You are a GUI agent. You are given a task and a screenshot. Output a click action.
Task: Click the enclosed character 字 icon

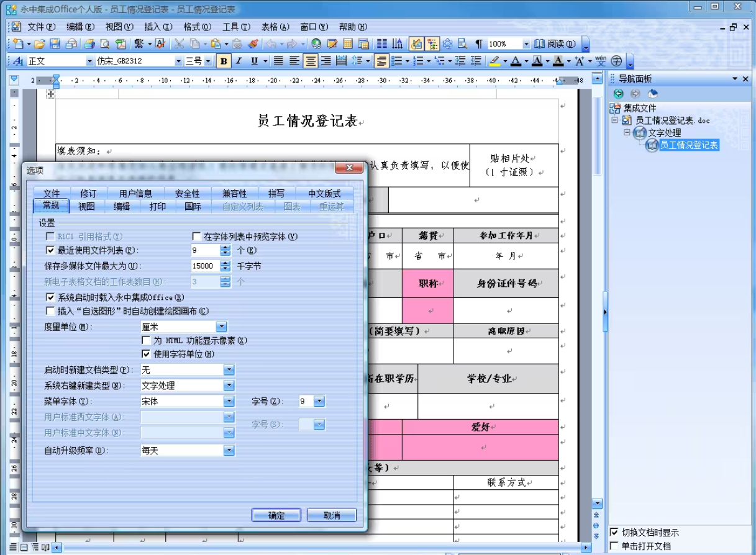(x=616, y=61)
